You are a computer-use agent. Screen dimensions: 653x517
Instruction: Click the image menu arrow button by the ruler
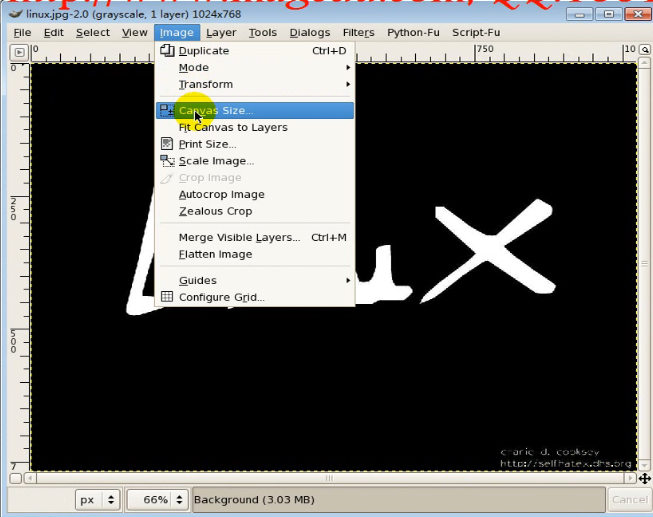(19, 52)
